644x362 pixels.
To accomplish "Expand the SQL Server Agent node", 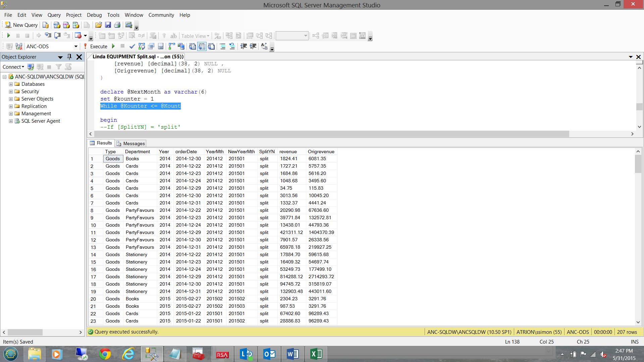I will 11,121.
